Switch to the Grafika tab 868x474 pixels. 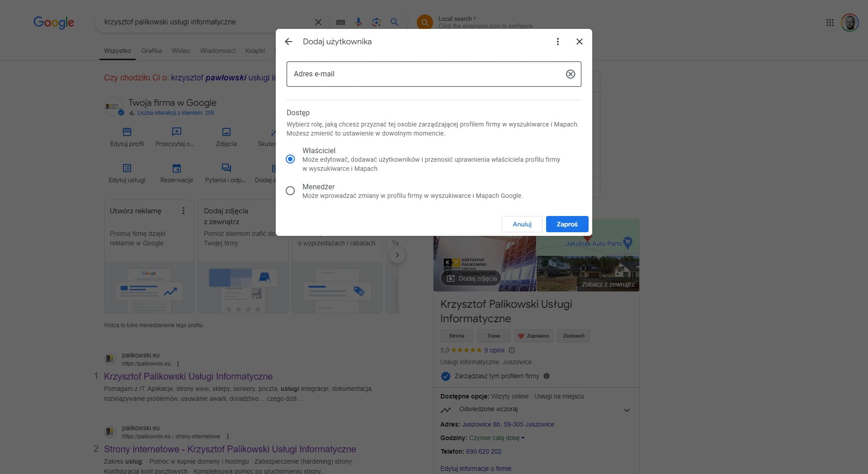pyautogui.click(x=151, y=51)
